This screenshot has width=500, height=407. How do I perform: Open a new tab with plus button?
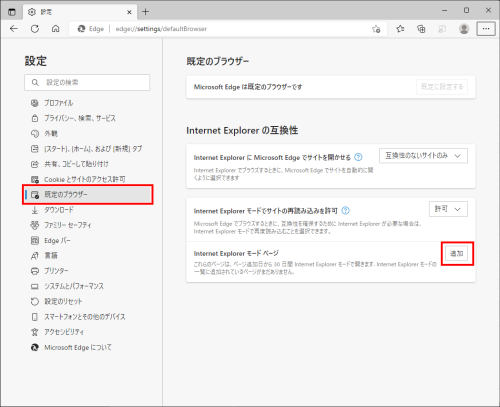point(146,12)
